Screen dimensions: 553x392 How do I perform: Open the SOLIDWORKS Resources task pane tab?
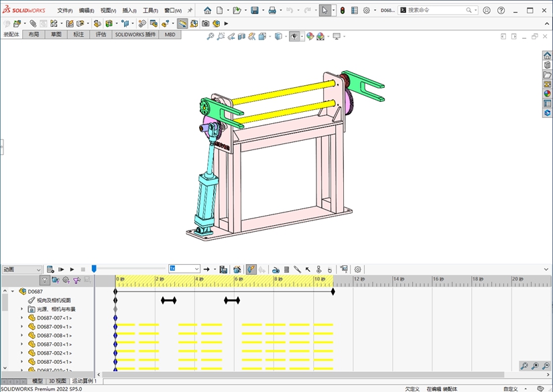(x=547, y=56)
